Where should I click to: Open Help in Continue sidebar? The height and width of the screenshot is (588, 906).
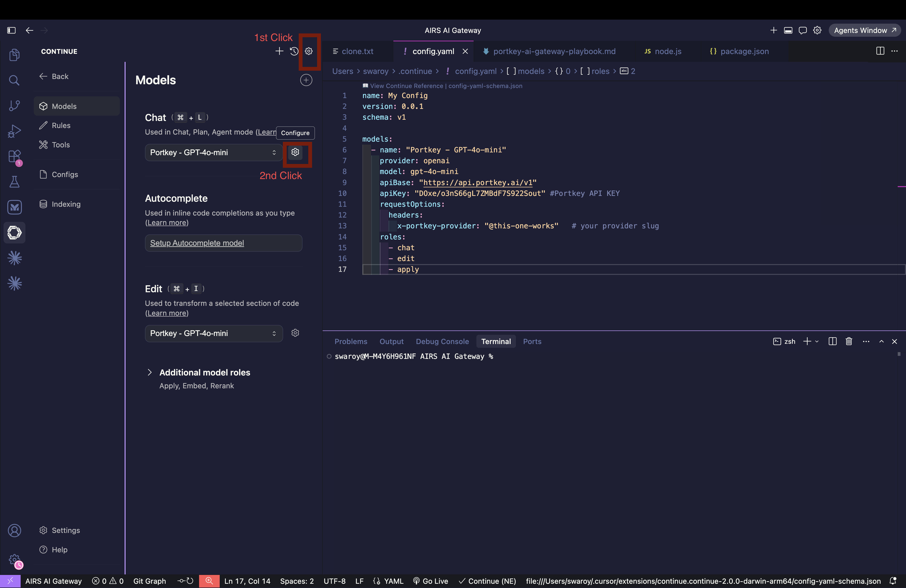pos(53,550)
